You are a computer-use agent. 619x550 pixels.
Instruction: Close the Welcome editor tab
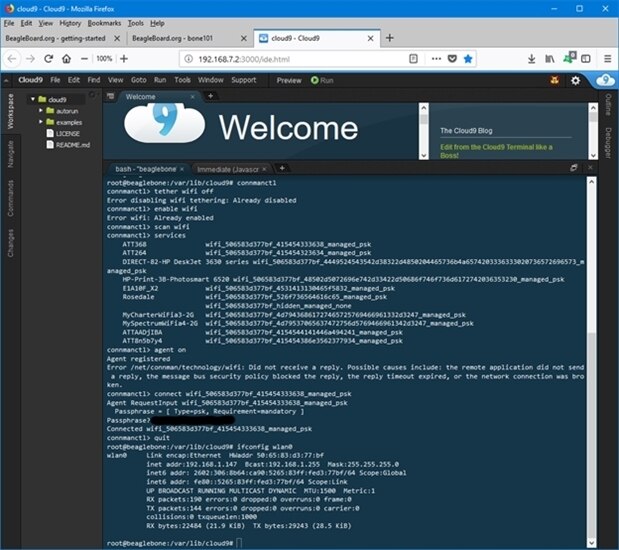192,97
